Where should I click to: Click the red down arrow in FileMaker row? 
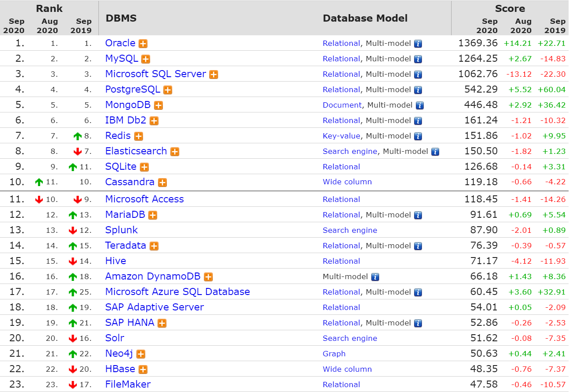[73, 385]
